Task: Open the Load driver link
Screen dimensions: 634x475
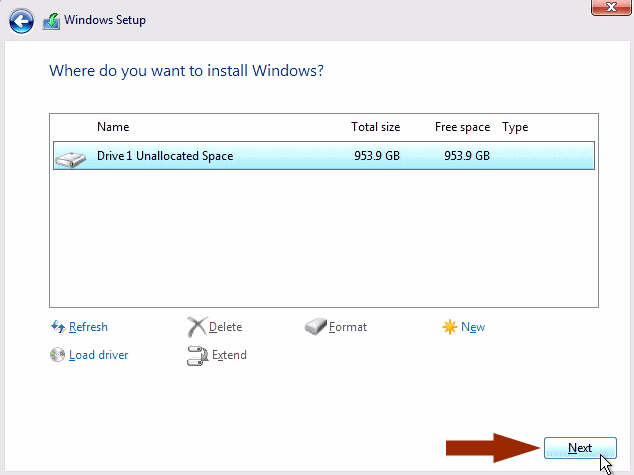Action: coord(99,355)
